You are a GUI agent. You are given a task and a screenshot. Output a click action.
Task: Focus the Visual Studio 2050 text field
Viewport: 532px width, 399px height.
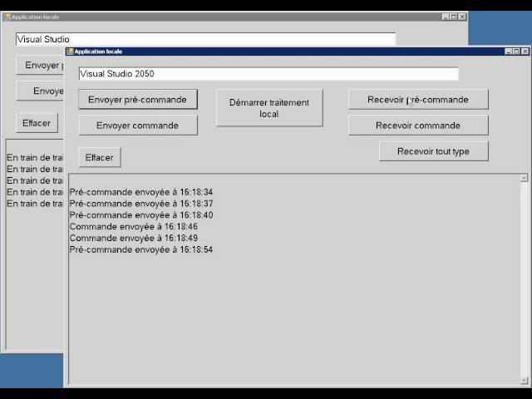click(x=268, y=74)
